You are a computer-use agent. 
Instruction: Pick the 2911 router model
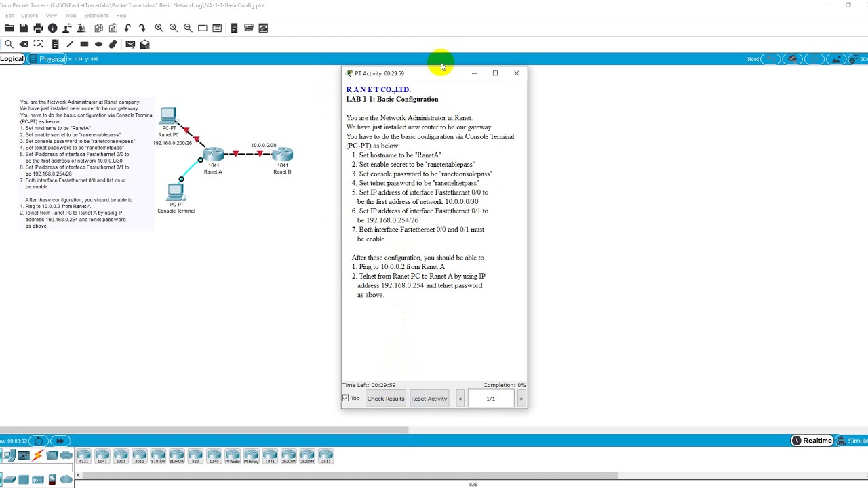140,455
